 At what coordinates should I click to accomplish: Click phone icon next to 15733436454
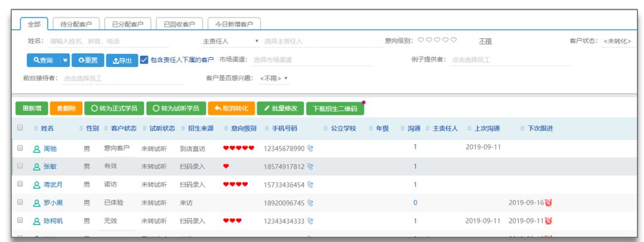click(x=310, y=185)
